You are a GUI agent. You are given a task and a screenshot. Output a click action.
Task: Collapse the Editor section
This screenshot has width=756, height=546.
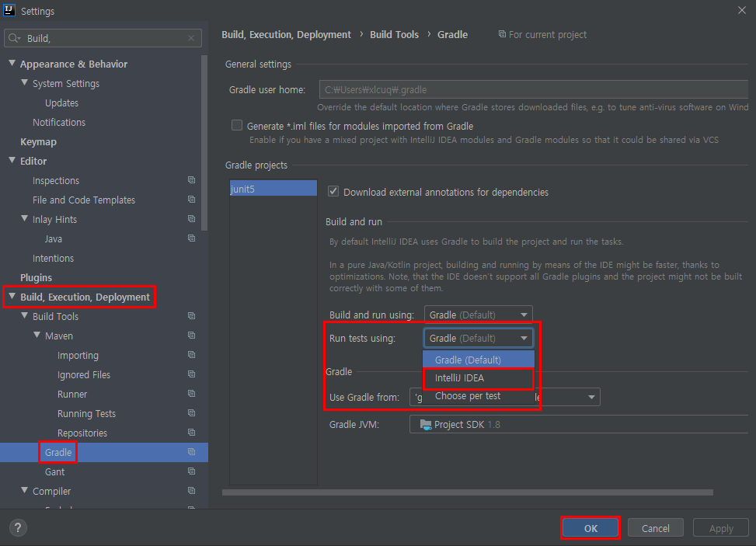[12, 160]
